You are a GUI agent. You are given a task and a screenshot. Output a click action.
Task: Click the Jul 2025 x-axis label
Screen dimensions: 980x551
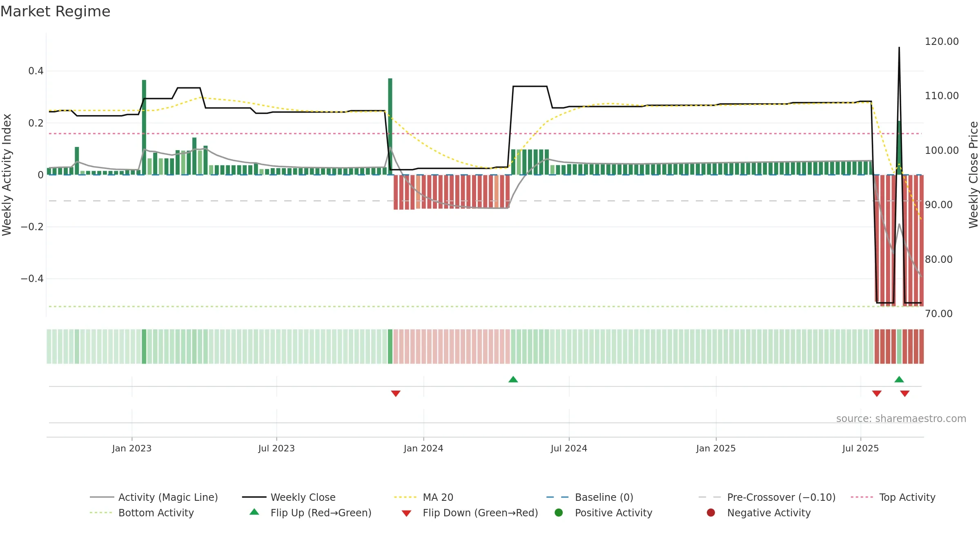[860, 449]
